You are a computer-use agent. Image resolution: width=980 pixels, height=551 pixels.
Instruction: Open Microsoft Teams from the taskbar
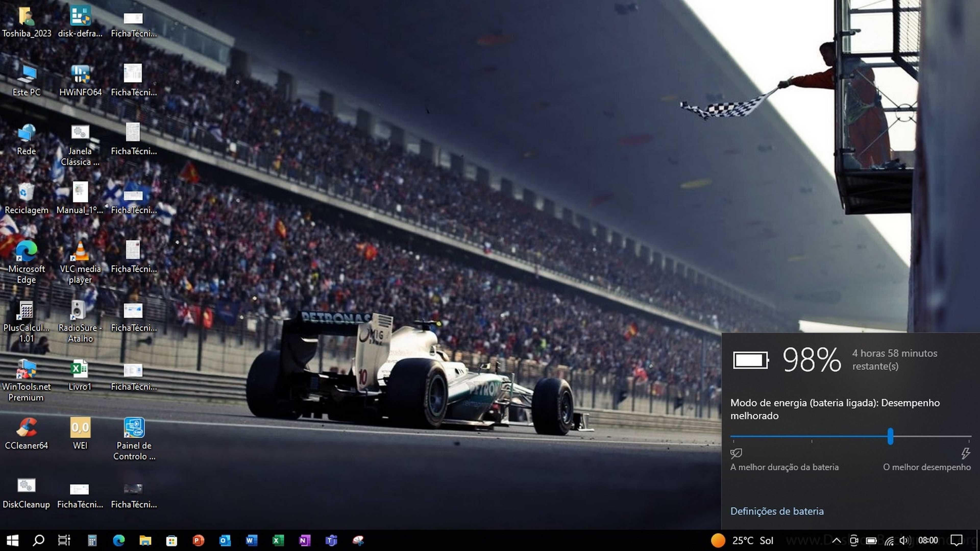[x=331, y=540]
